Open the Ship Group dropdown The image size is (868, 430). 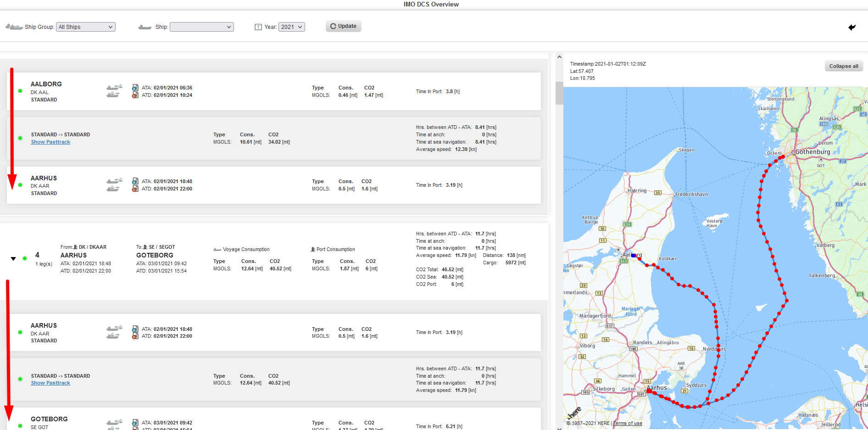point(85,27)
